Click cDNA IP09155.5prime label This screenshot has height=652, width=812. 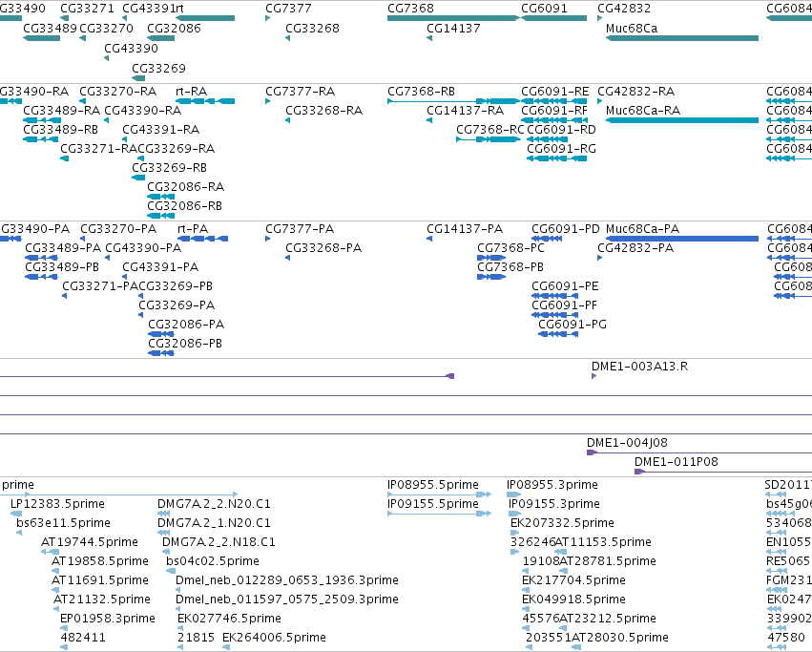pos(433,504)
